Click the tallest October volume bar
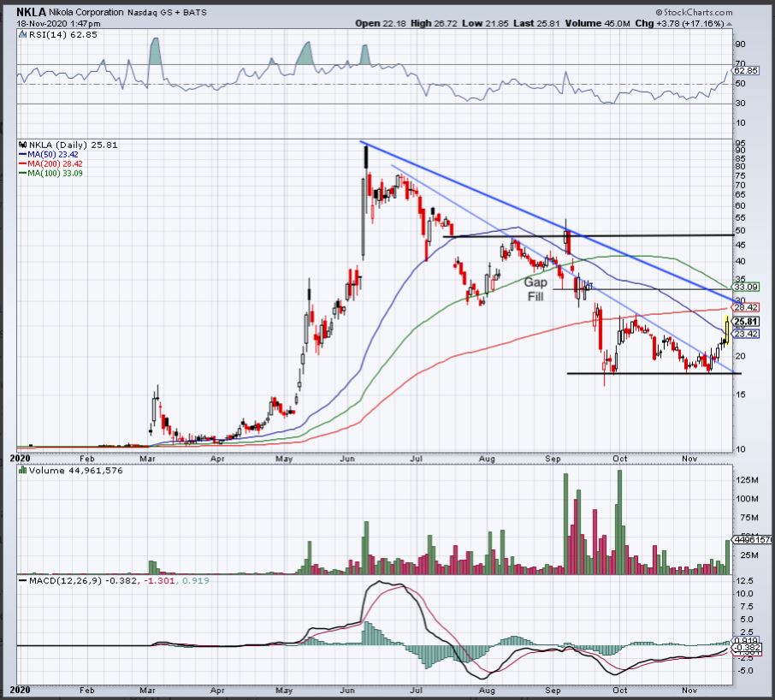The width and height of the screenshot is (775, 700). coord(620,522)
